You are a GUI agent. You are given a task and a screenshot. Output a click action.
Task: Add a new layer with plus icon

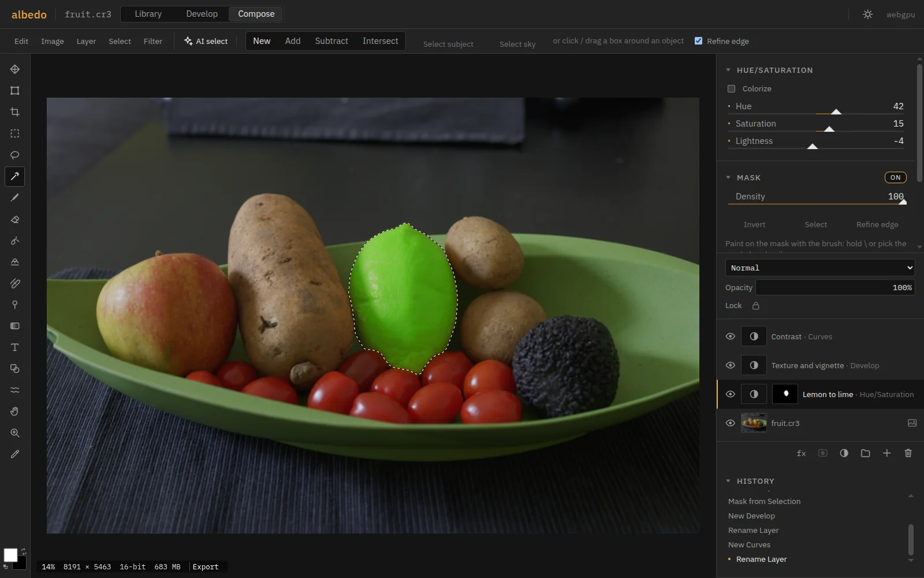886,453
